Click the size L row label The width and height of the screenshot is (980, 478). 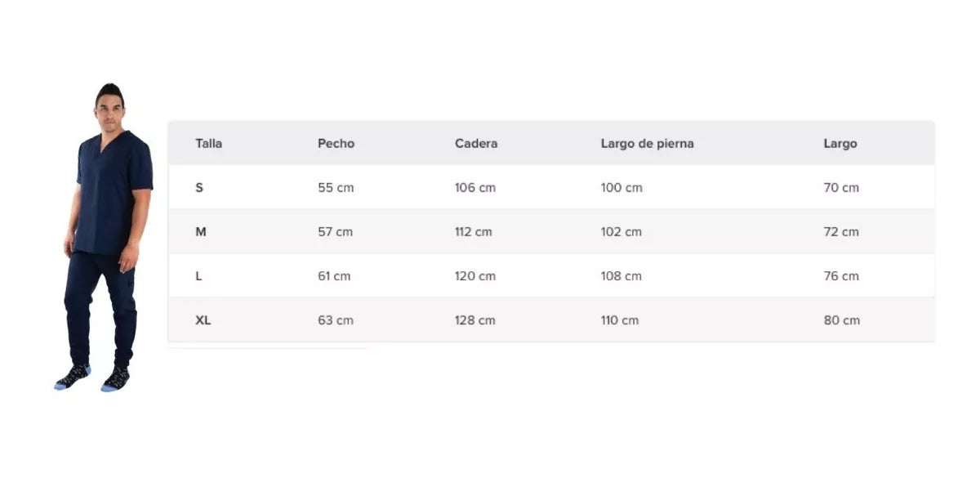pyautogui.click(x=198, y=276)
